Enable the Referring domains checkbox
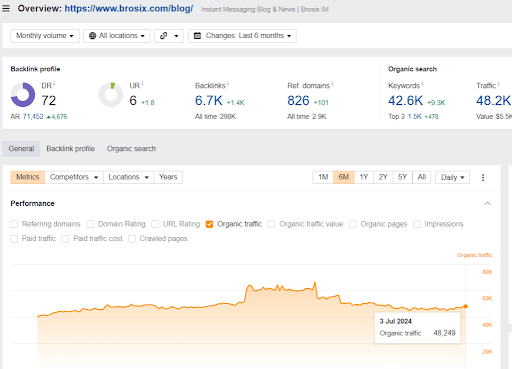This screenshot has height=369, width=512. (x=14, y=224)
